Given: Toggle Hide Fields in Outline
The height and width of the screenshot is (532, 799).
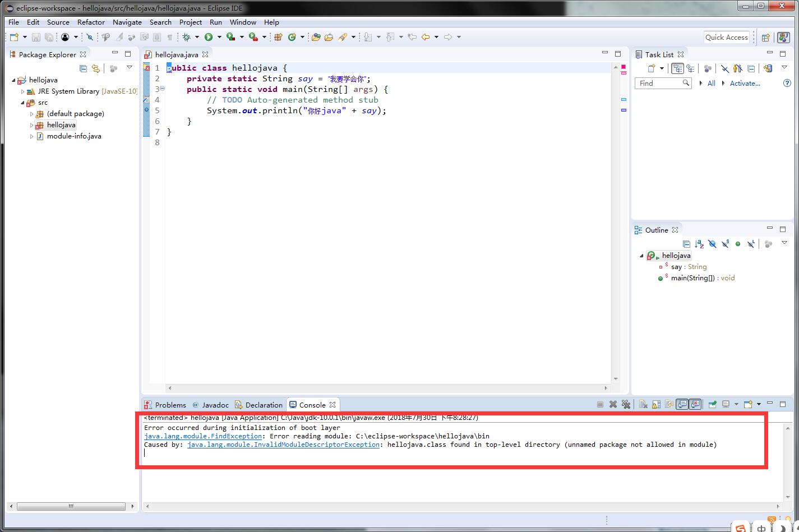Looking at the screenshot, I should [x=712, y=244].
